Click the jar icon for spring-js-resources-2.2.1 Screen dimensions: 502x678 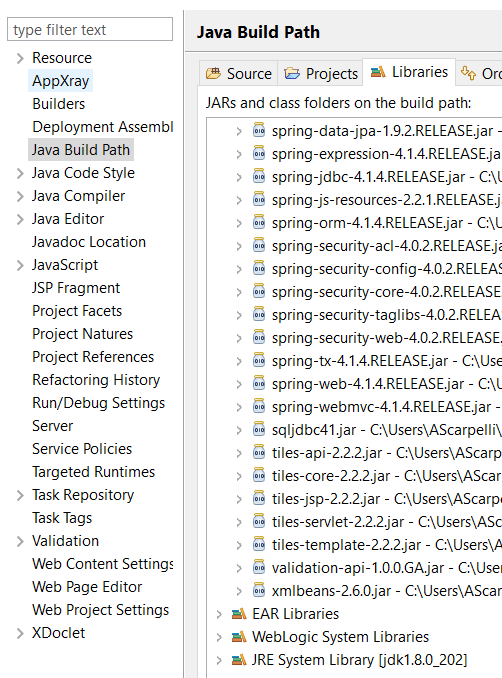point(259,199)
